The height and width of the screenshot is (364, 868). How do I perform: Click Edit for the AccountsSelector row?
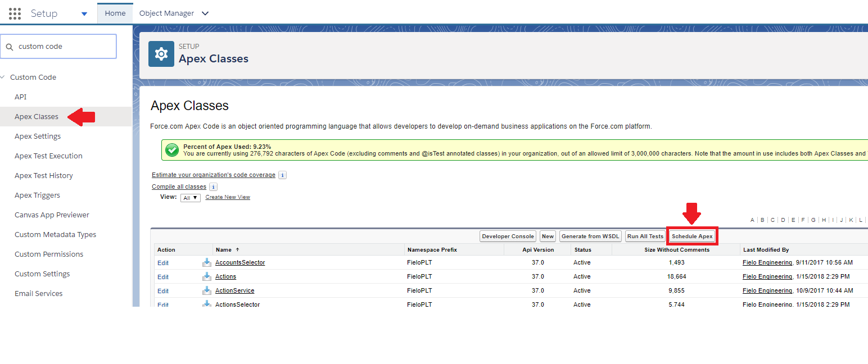[163, 263]
